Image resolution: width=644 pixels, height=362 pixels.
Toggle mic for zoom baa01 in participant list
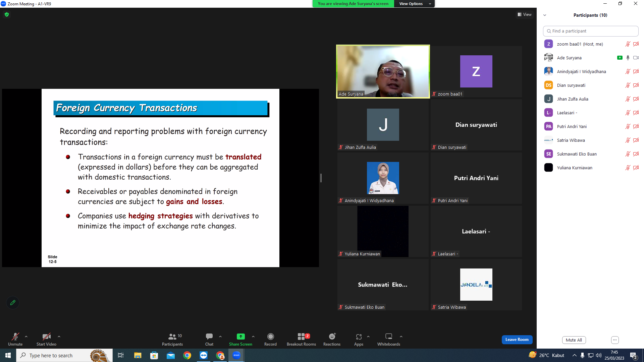(628, 44)
